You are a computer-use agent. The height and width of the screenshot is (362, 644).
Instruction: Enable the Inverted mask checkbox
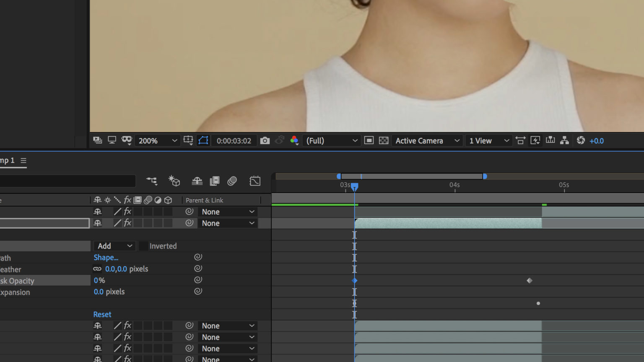click(x=144, y=246)
